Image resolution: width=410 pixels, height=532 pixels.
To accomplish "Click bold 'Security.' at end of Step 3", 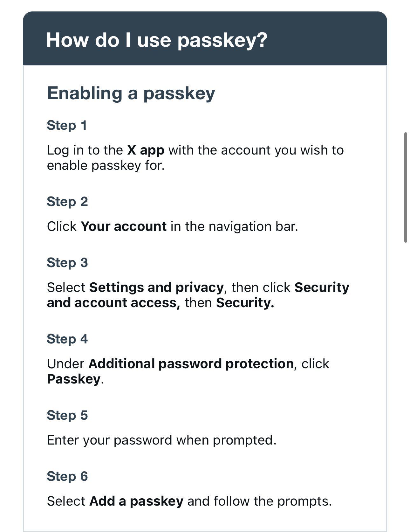I will [x=245, y=303].
